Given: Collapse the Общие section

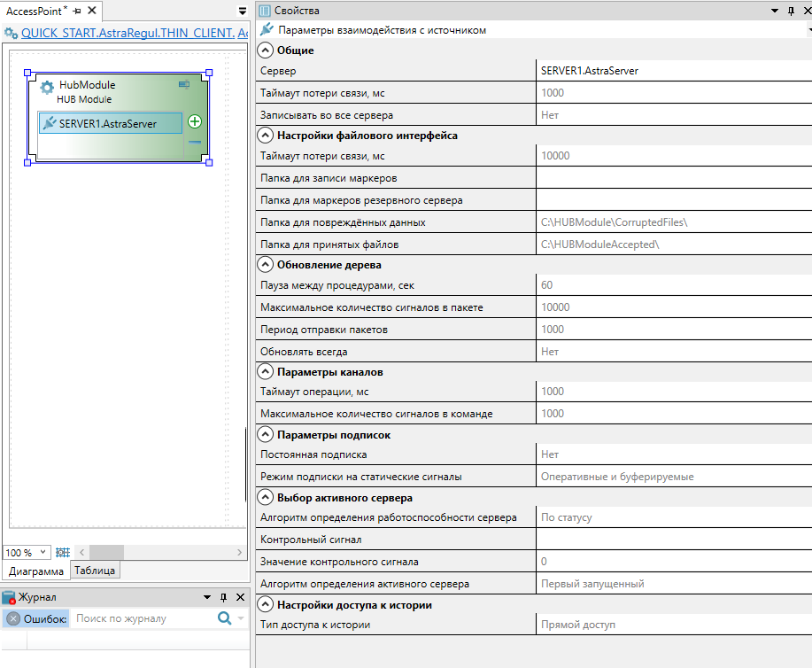Looking at the screenshot, I should (x=265, y=50).
